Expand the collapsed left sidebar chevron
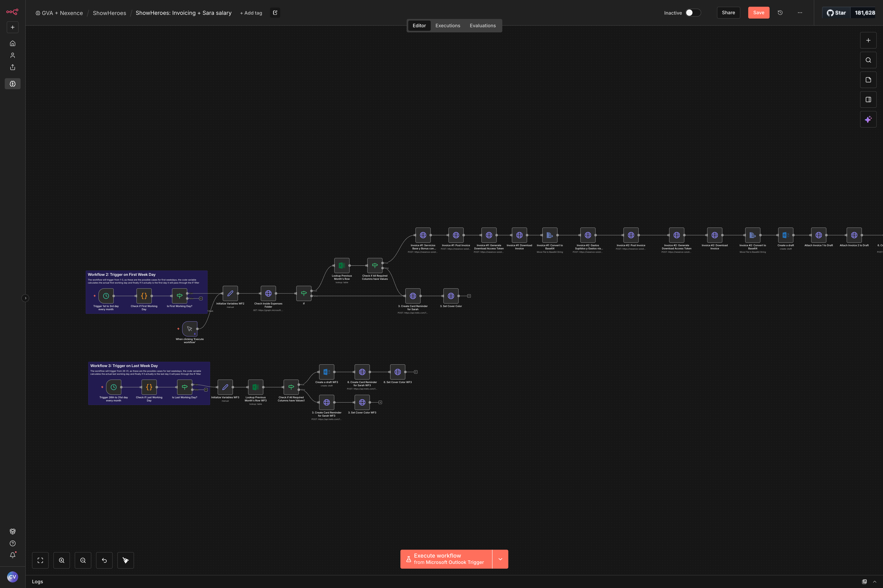This screenshot has width=883, height=588. [x=25, y=298]
